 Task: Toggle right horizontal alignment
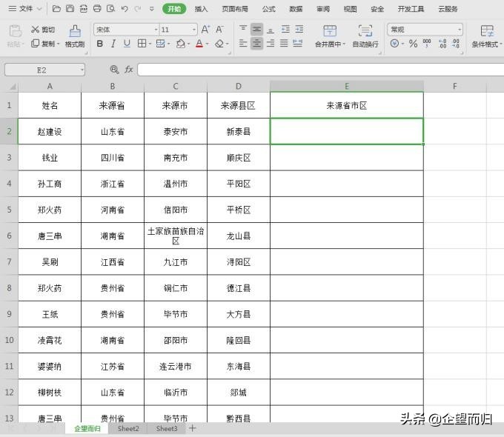(x=271, y=44)
